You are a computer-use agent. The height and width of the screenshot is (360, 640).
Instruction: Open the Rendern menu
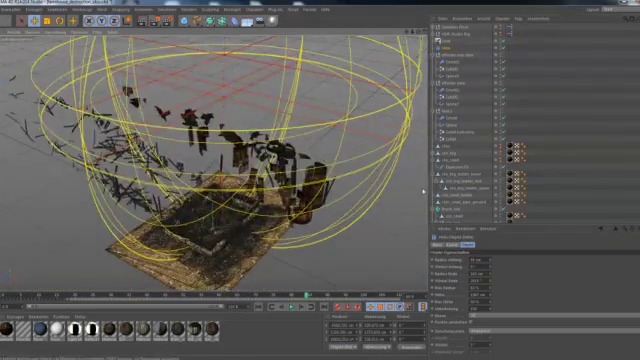tap(189, 9)
